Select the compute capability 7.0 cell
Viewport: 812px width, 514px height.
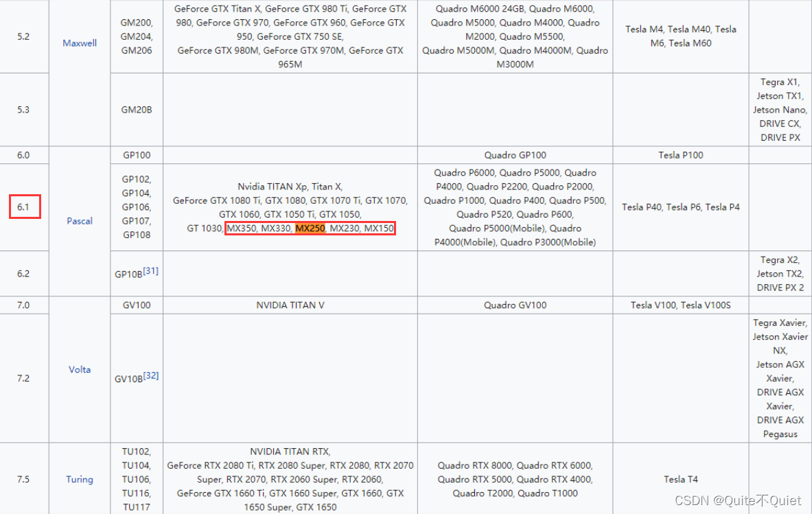[24, 305]
